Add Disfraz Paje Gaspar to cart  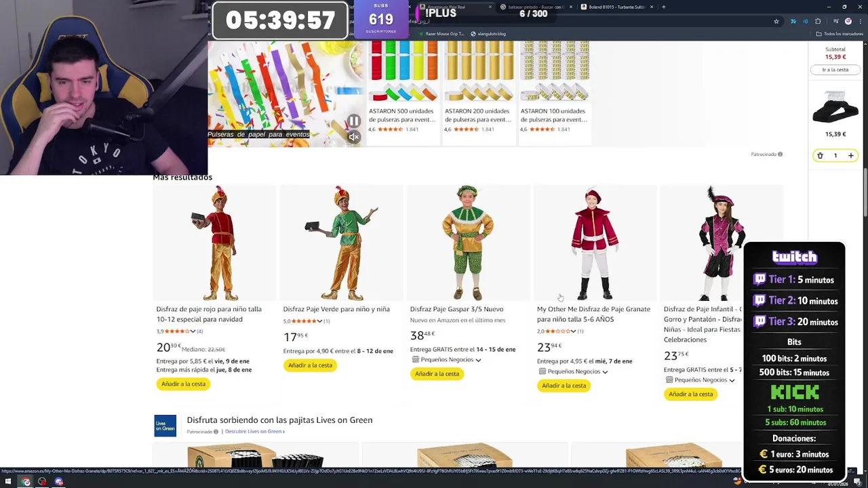coord(437,374)
